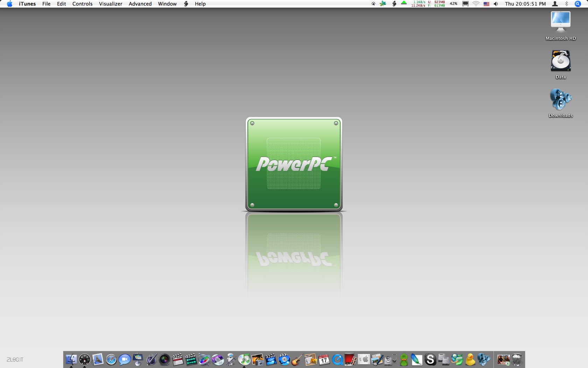
Task: Open iPhoto from the dock
Action: pos(257,360)
